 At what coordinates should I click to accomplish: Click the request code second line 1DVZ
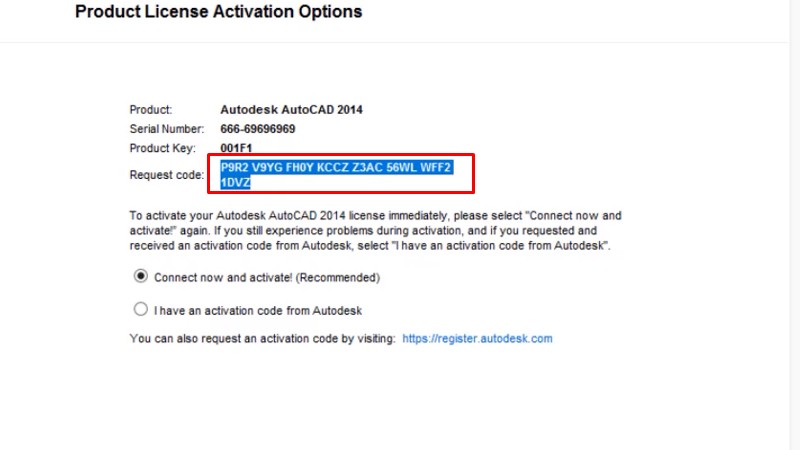tap(236, 183)
